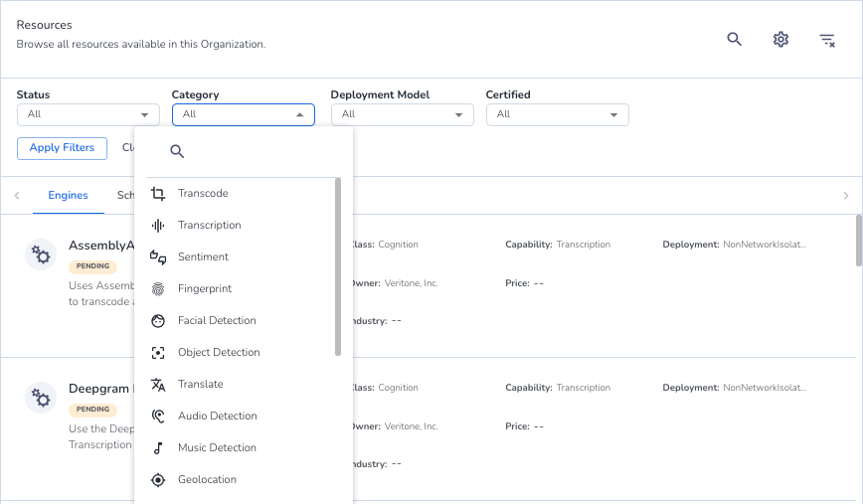
Task: Open the Certified dropdown
Action: 558,114
